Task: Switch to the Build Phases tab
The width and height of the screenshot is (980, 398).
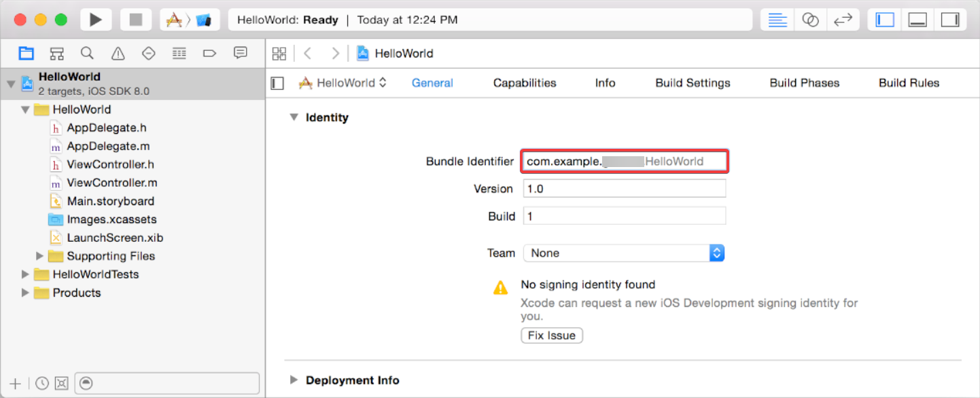Action: (804, 83)
